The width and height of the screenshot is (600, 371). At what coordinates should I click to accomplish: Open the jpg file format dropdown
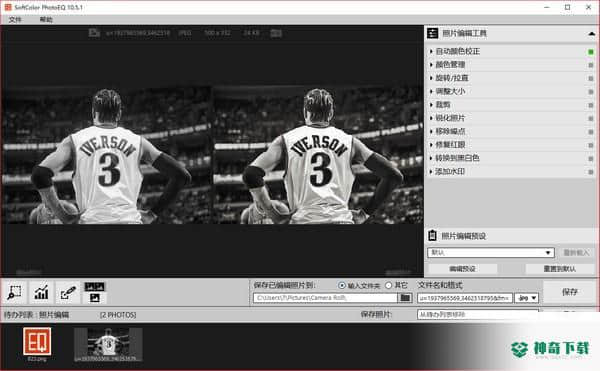(x=527, y=298)
